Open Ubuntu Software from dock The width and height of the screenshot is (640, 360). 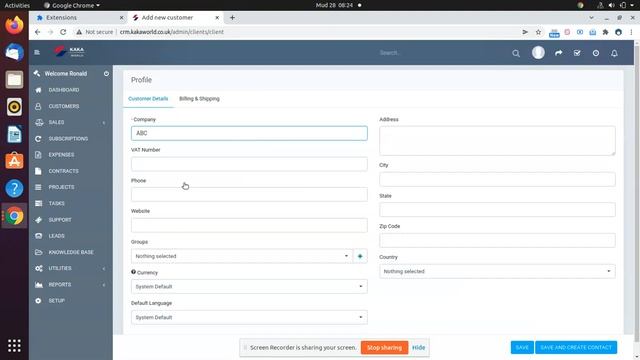pos(14,161)
